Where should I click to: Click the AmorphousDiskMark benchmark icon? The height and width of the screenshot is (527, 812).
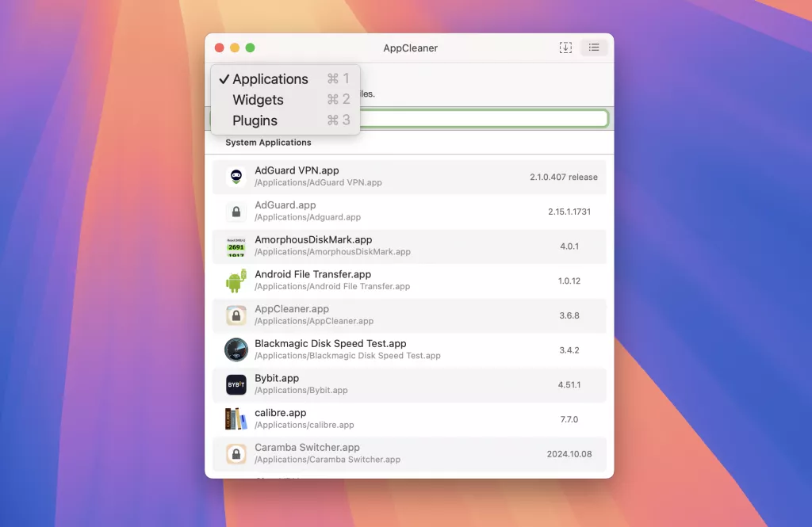(236, 245)
